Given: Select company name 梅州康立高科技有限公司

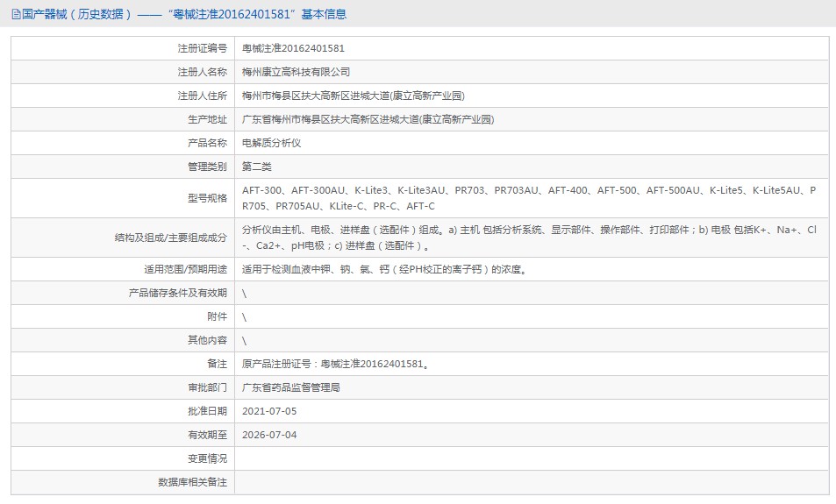Looking at the screenshot, I should tap(296, 72).
